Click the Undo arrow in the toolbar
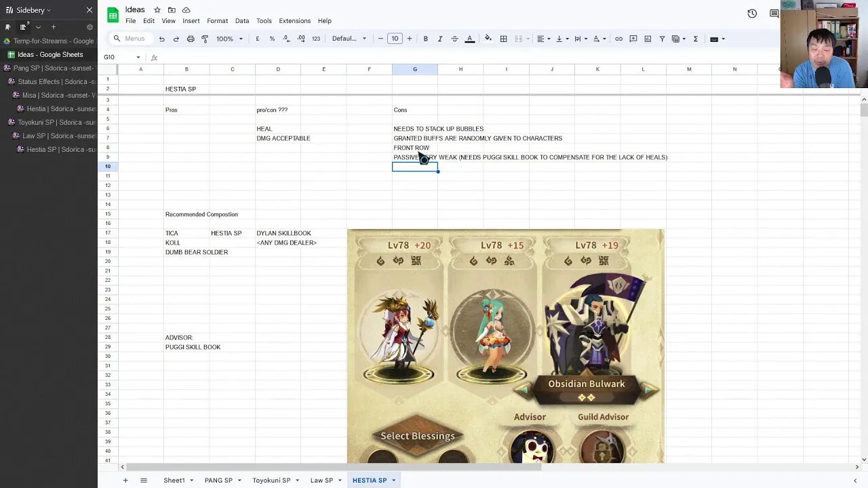 click(x=161, y=39)
